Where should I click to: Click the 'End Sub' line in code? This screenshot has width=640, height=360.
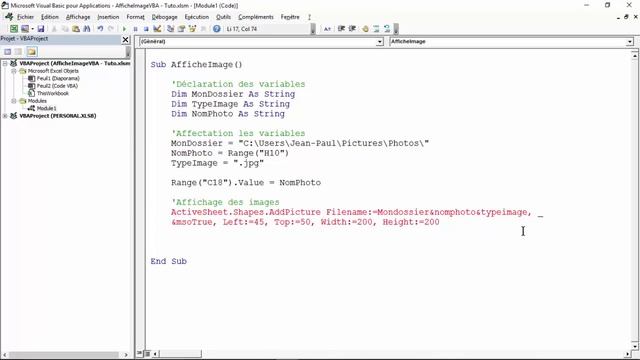168,261
